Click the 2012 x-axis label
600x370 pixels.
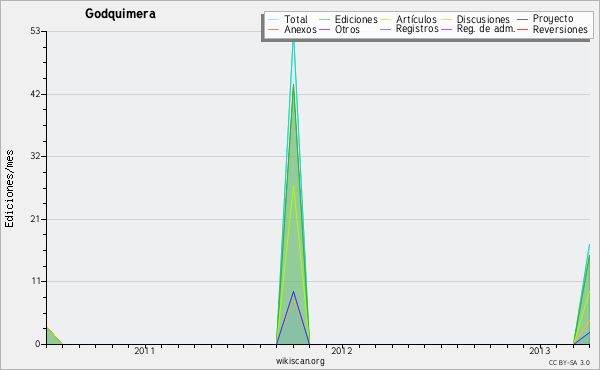(342, 351)
